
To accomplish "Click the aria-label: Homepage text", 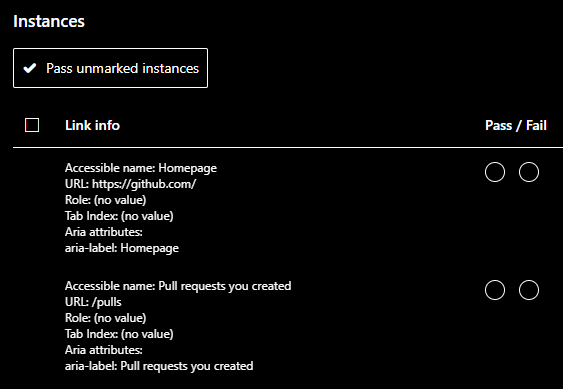I will (x=122, y=248).
